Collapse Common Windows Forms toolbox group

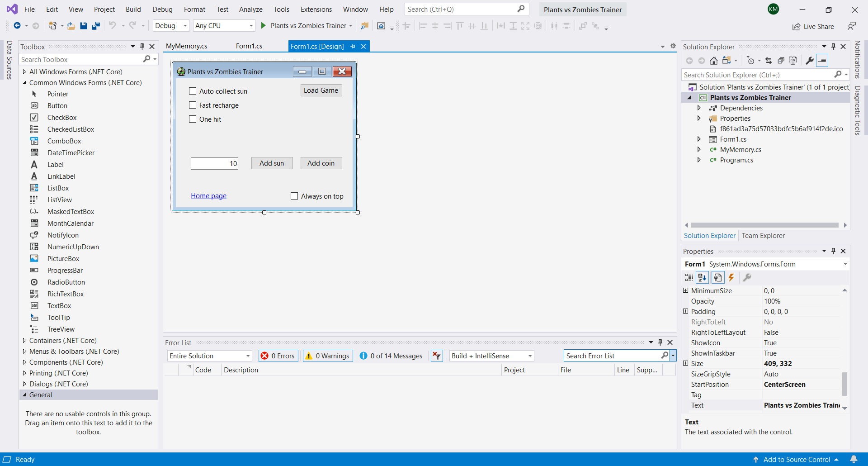24,83
